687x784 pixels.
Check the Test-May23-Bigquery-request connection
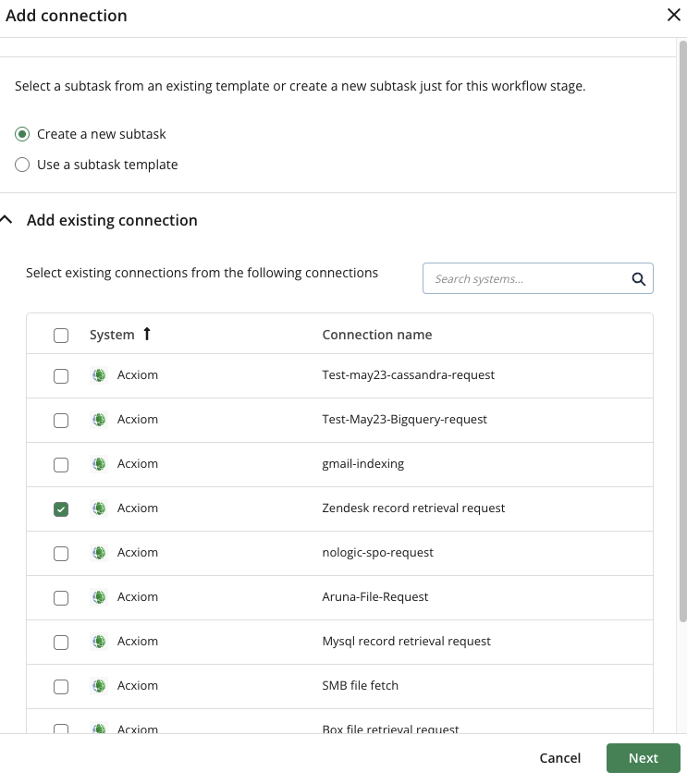[61, 419]
